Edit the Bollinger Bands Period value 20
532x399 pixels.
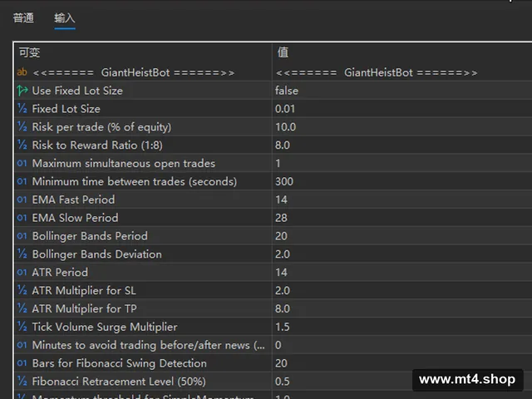(281, 236)
